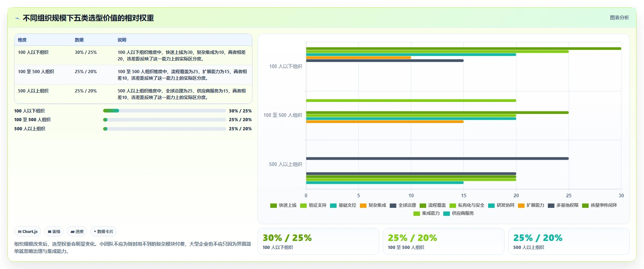This screenshot has width=644, height=269.
Task: Toggle the 多基地权限 legend series
Action: (x=563, y=205)
